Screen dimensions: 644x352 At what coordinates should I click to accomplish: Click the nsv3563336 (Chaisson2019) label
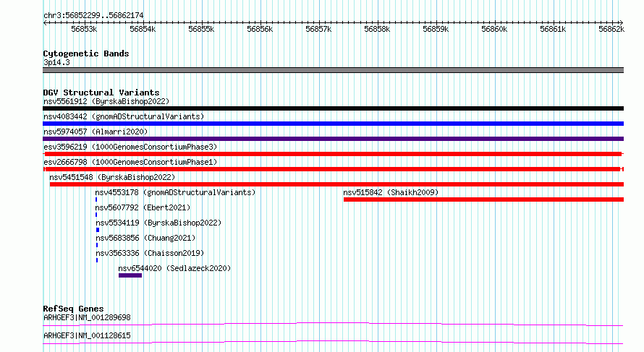(x=150, y=253)
